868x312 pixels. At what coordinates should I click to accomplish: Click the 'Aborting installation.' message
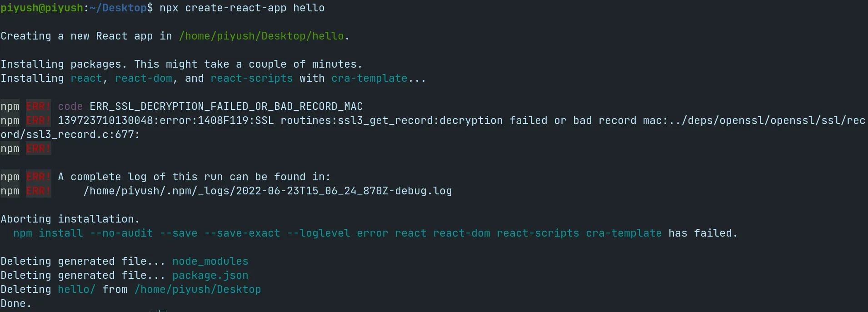[x=70, y=219]
